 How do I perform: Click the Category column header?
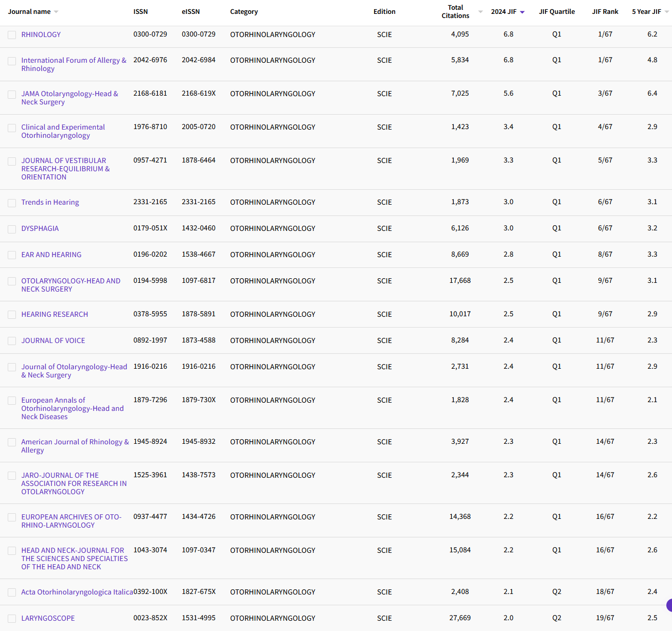(x=244, y=12)
